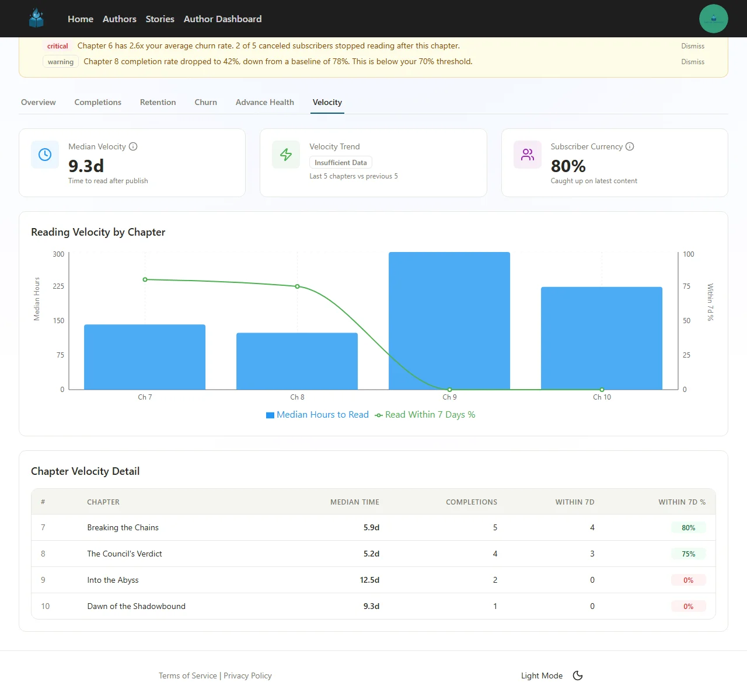Click the Ch 9 bar in velocity chart
Screen dimensions: 747x700
(449, 321)
